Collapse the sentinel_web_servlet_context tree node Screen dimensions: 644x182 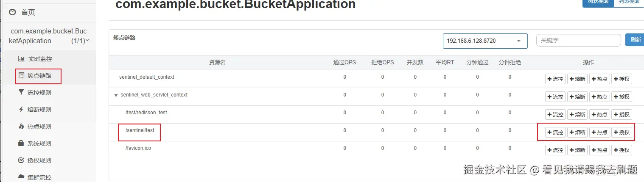116,95
